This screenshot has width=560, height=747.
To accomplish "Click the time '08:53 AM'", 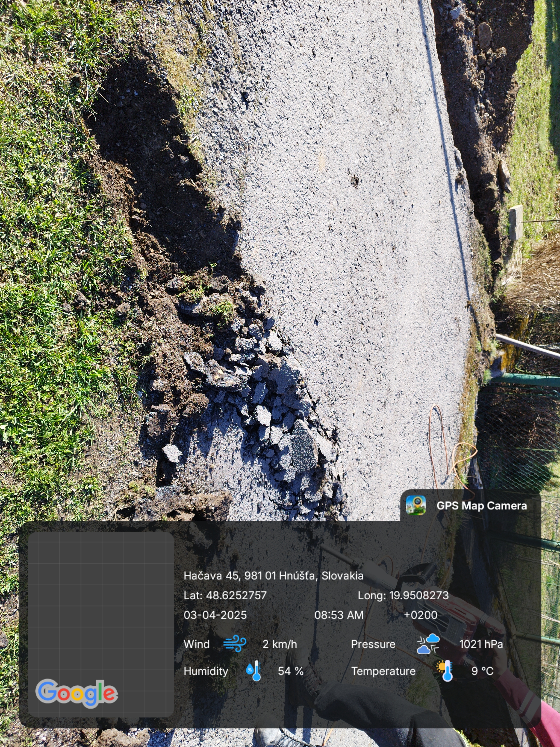I will point(339,615).
